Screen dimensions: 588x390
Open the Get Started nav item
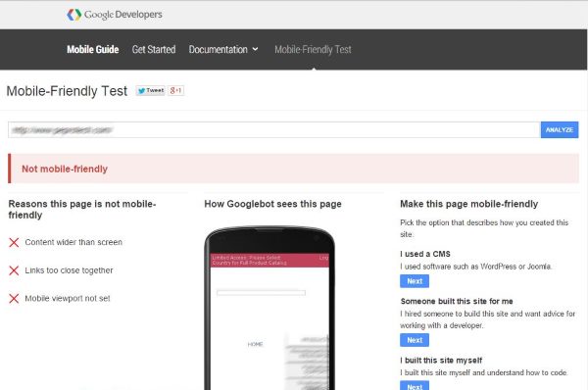(x=154, y=50)
